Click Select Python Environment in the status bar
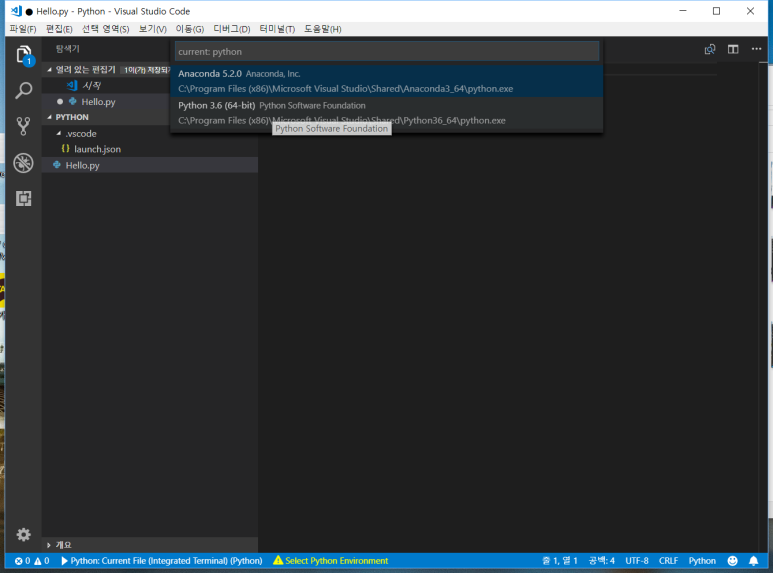 point(331,561)
